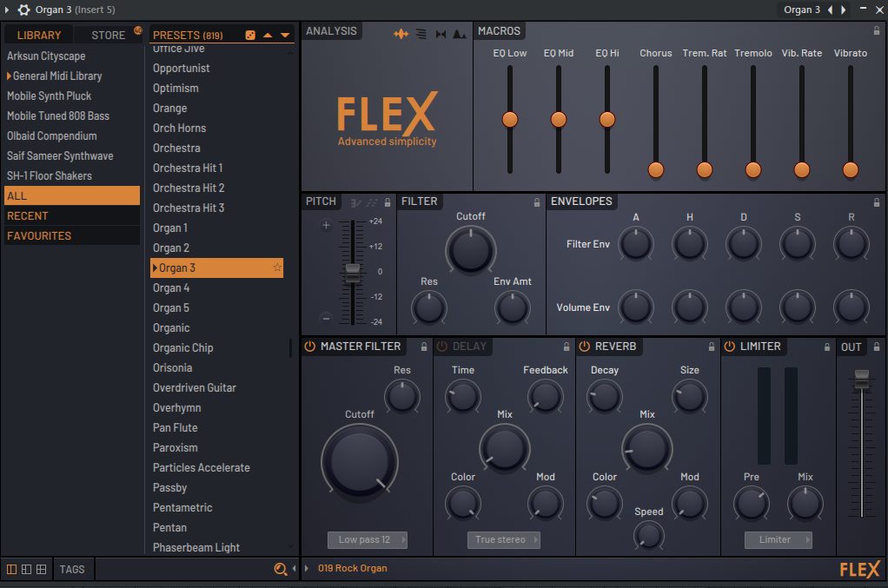The image size is (888, 588).
Task: Switch to two-panel browser layout icon
Action: (x=27, y=569)
